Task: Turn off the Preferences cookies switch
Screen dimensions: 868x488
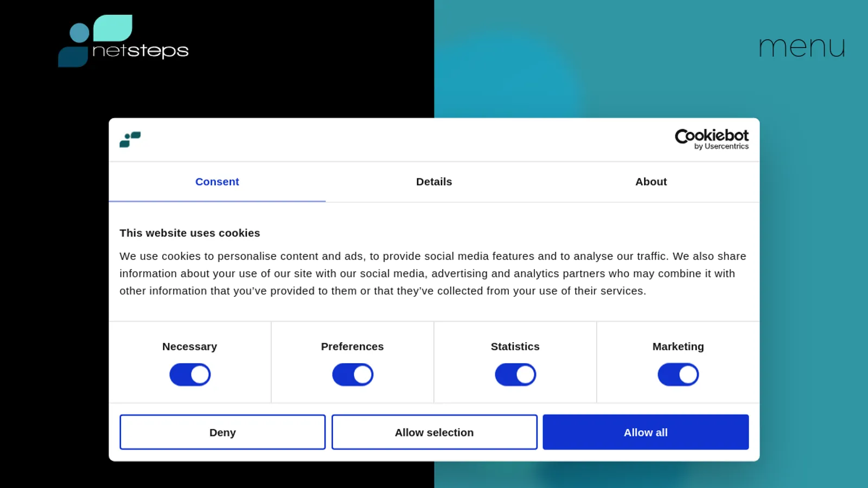Action: pyautogui.click(x=353, y=375)
